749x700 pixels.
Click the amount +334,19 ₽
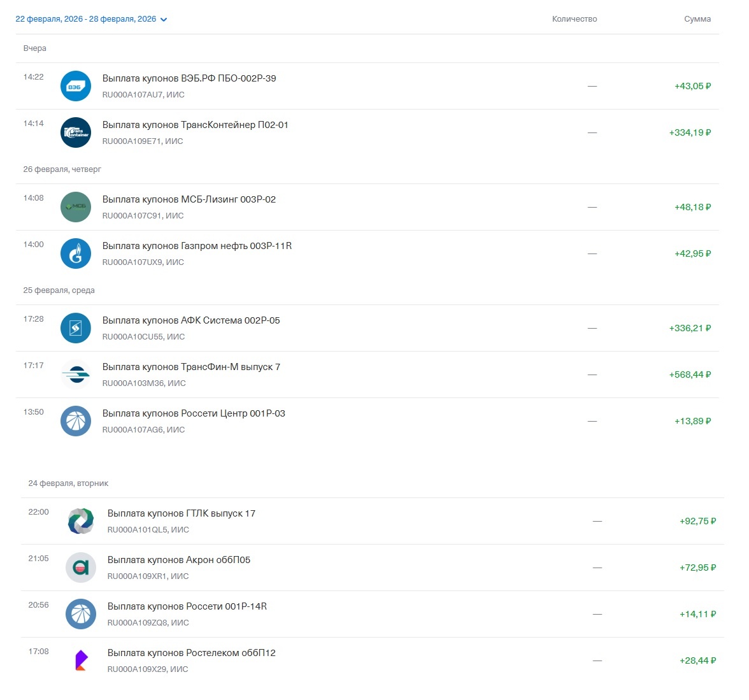point(690,132)
